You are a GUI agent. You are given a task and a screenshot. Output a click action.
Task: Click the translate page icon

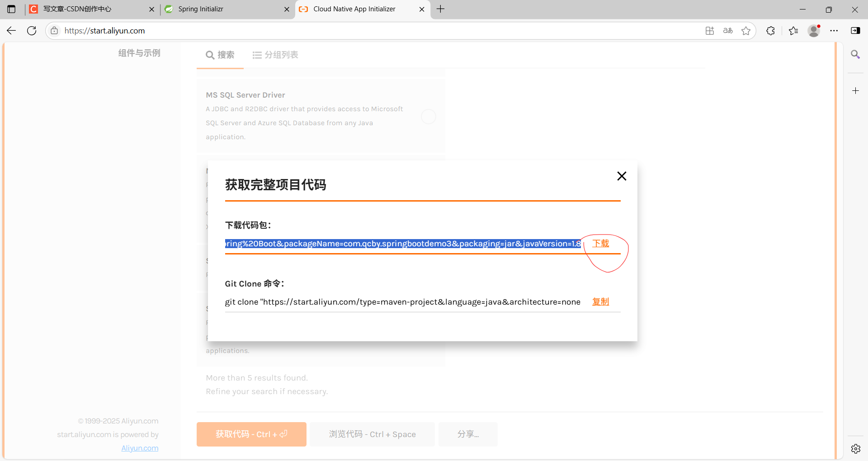tap(728, 31)
